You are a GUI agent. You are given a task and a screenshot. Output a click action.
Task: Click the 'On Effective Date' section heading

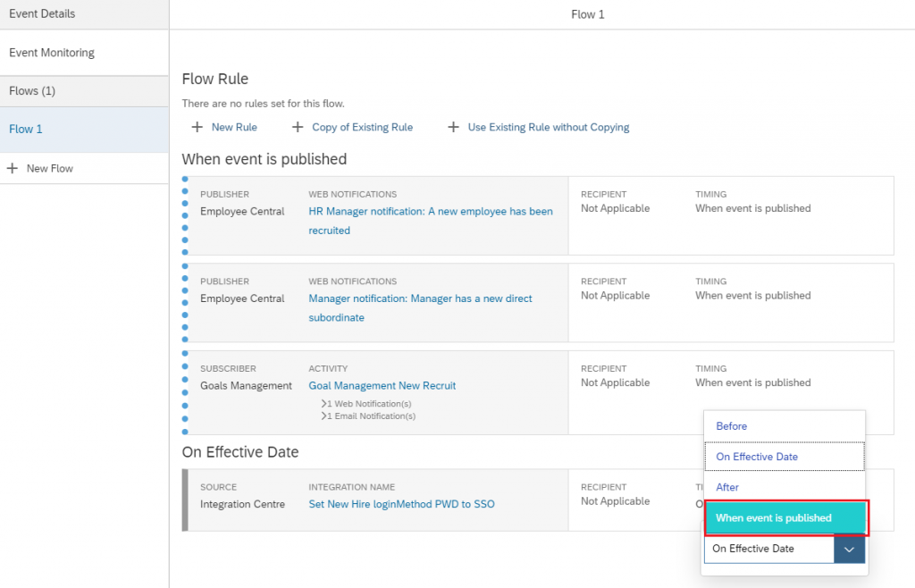point(239,452)
